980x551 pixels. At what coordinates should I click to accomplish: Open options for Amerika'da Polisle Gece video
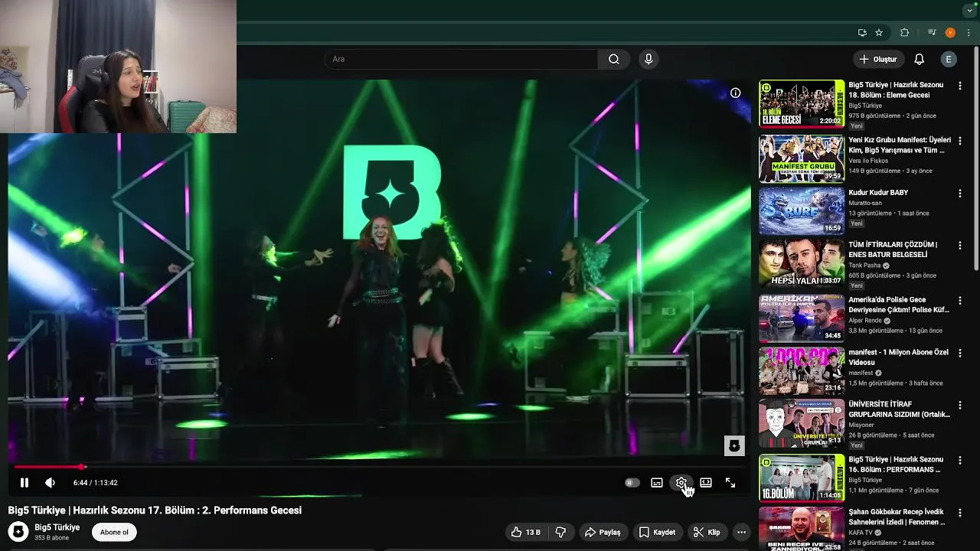point(960,301)
